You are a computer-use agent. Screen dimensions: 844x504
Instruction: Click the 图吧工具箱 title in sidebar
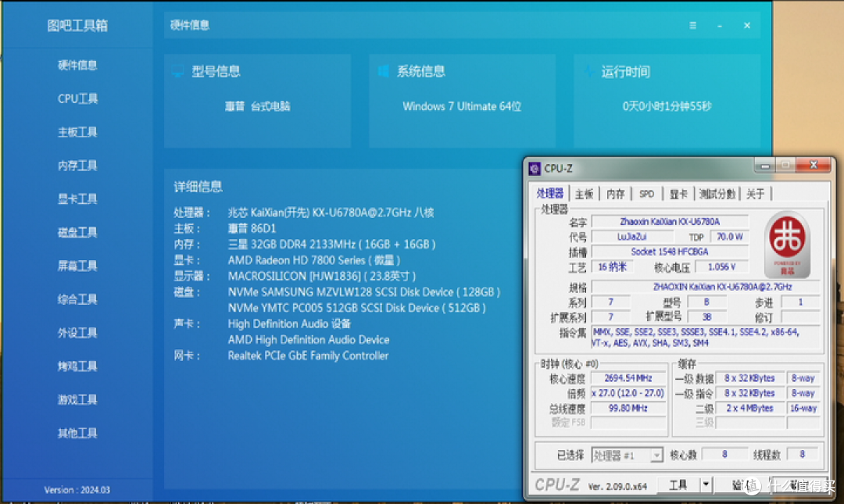[x=77, y=26]
